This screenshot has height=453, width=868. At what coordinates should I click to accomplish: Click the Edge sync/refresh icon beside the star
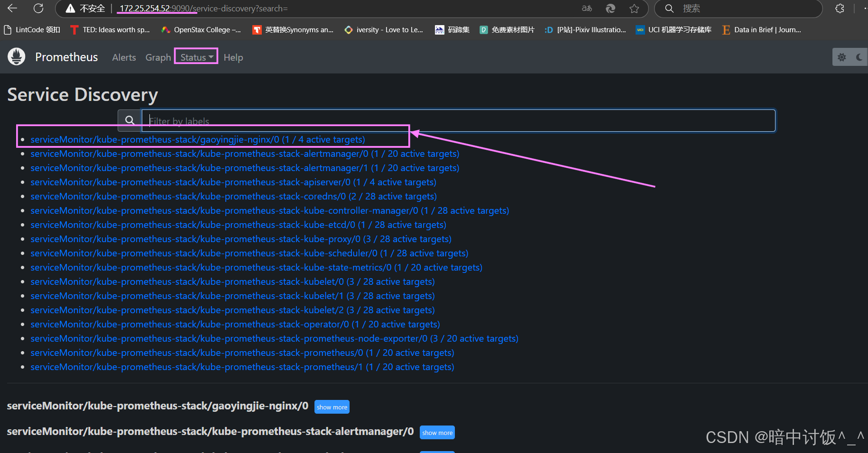(610, 9)
